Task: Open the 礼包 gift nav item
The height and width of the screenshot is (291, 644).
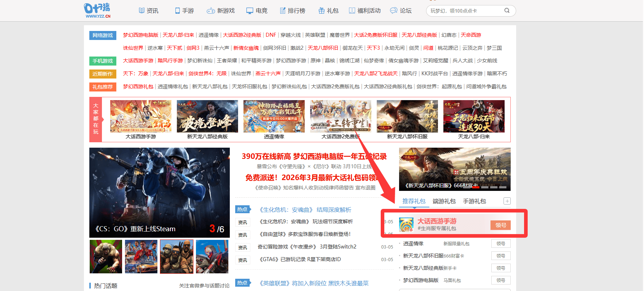Action: coord(328,11)
